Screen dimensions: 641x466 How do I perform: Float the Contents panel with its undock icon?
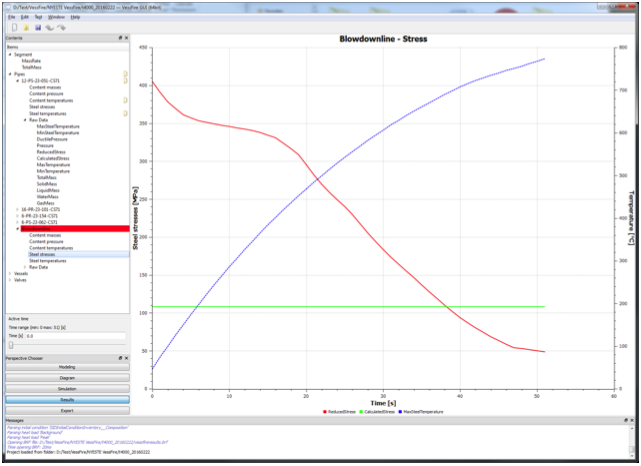coord(120,38)
